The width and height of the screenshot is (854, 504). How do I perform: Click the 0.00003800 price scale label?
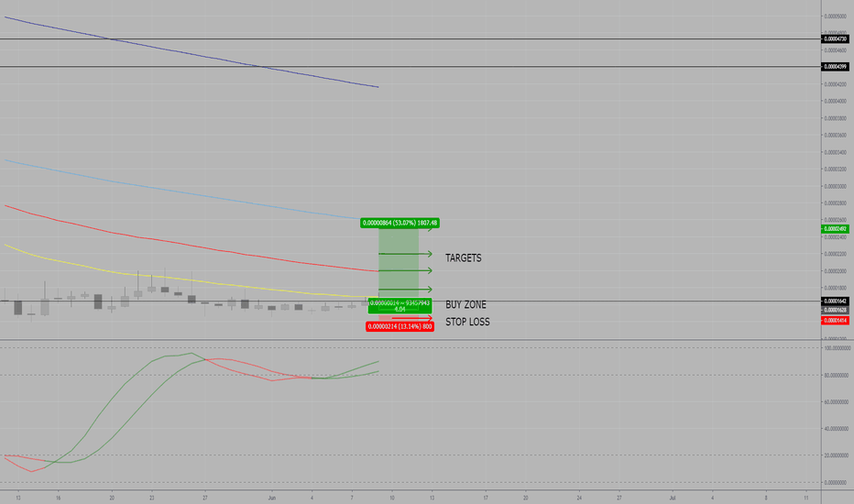coord(835,118)
